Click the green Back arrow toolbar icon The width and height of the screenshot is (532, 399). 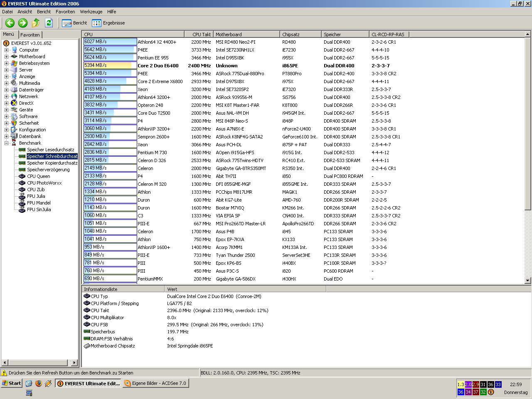tap(10, 23)
